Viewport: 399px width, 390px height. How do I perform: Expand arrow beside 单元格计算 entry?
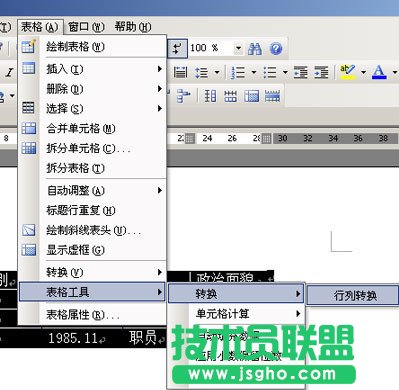pos(298,314)
